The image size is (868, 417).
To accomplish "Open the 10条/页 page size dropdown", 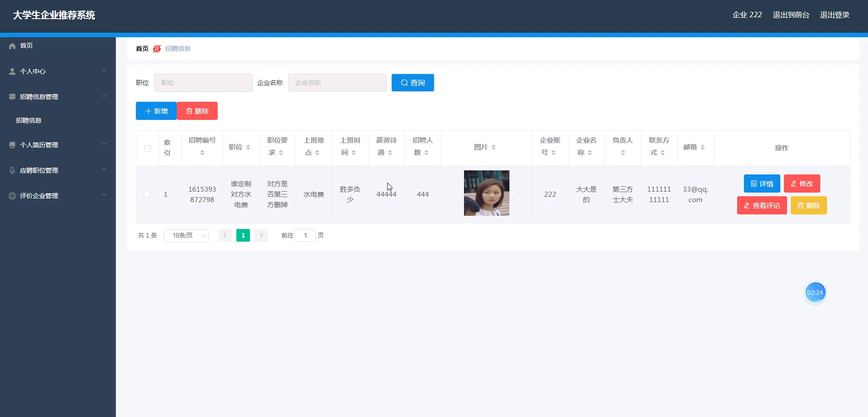I will click(x=186, y=235).
